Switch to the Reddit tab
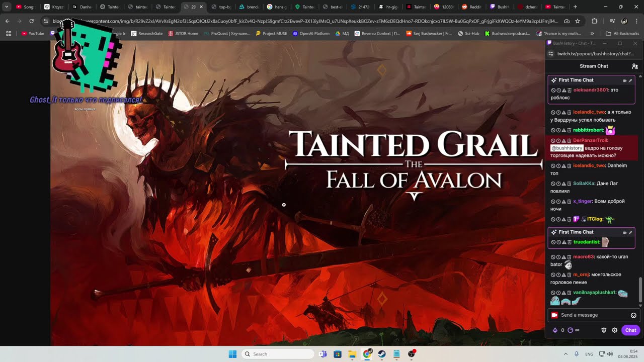Screen dimensions: 644x362 471,7
